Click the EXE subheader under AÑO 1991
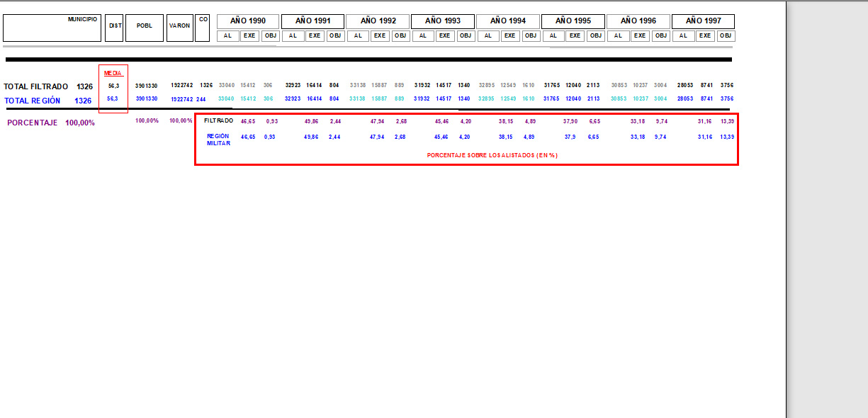The height and width of the screenshot is (418, 868). point(315,35)
